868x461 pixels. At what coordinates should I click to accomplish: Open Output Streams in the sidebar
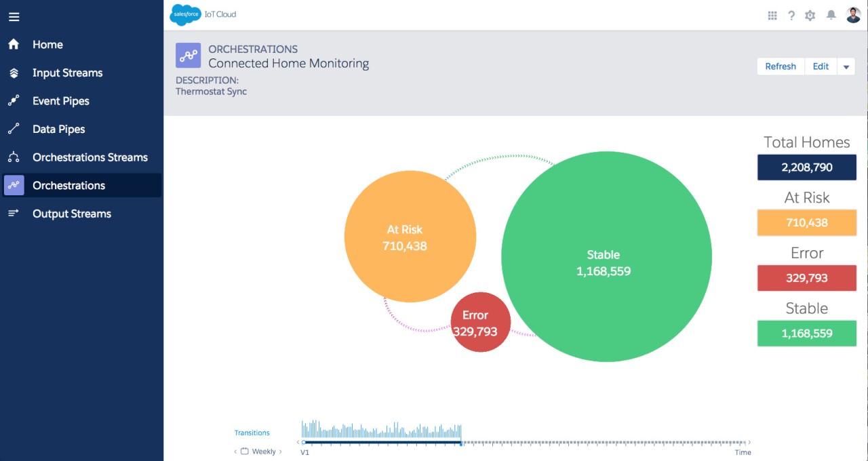pyautogui.click(x=72, y=214)
